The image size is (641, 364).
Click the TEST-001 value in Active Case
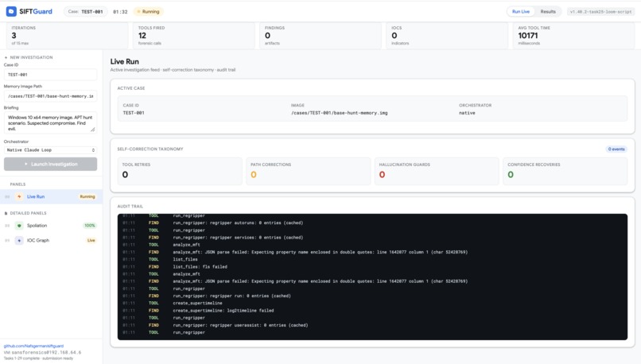pos(134,113)
